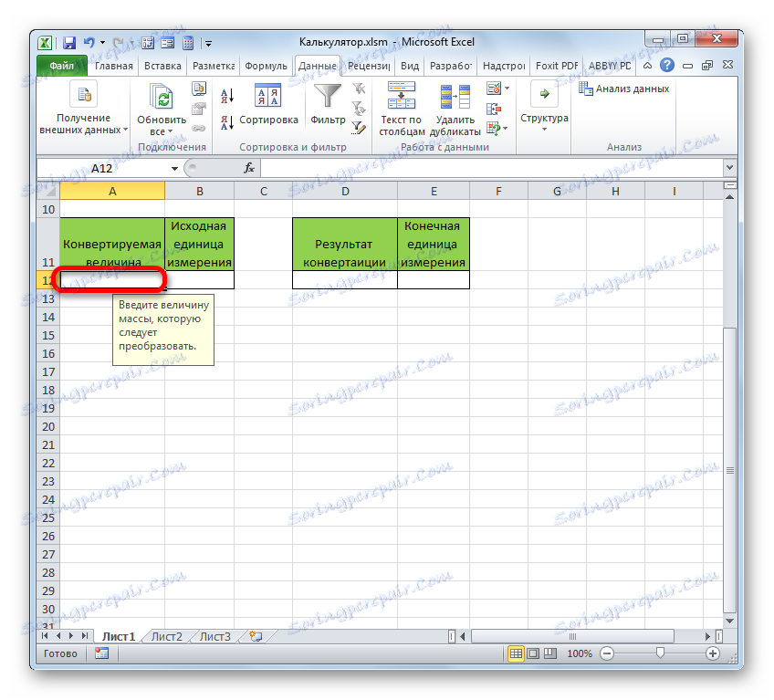This screenshot has width=774, height=700.
Task: Toggle the Фильтр funnel
Action: coord(328,105)
